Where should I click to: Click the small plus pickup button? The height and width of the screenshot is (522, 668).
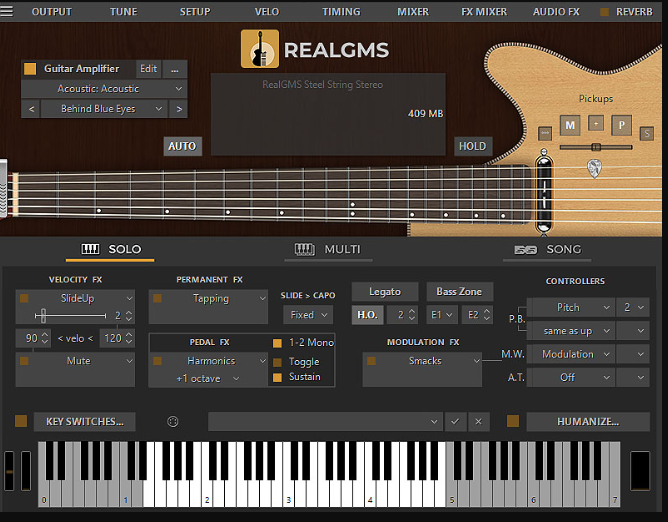[x=596, y=124]
